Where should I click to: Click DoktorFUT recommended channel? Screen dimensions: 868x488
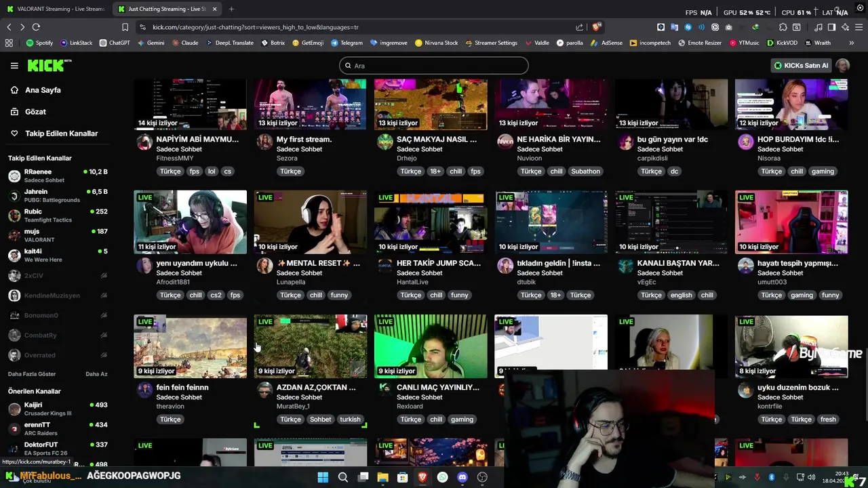[x=58, y=448]
